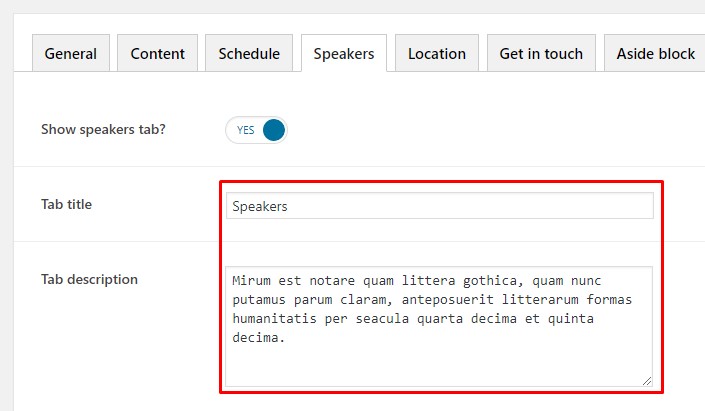Screen dimensions: 705x411
Task: Open the Location tab
Action: (436, 54)
